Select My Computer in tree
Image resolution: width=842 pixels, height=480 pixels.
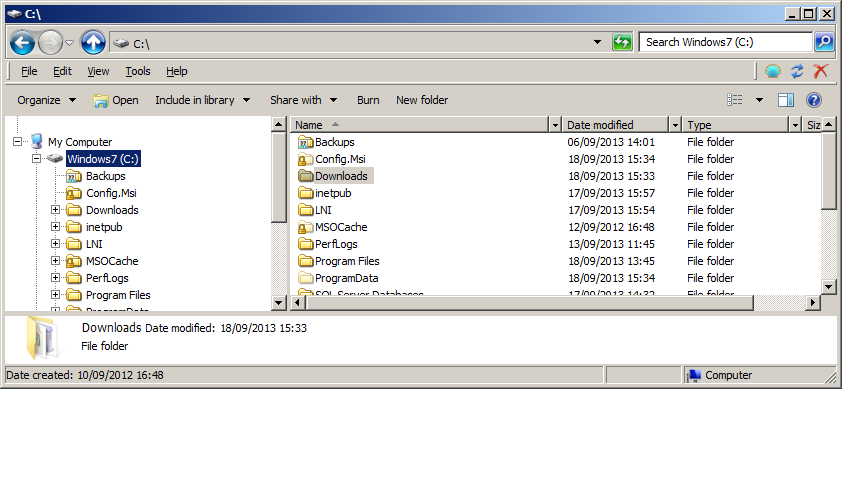[x=80, y=142]
